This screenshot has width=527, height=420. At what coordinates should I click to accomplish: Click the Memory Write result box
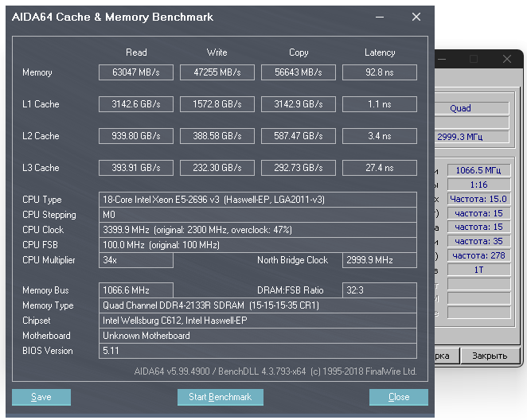pos(217,72)
